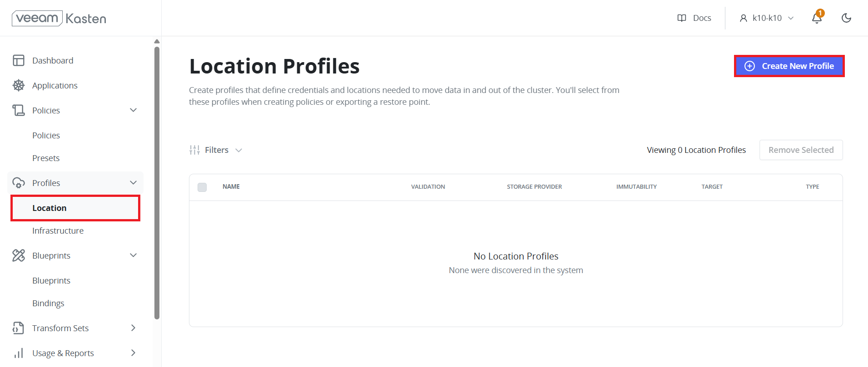
Task: Collapse the Policies section chevron
Action: pyautogui.click(x=133, y=110)
